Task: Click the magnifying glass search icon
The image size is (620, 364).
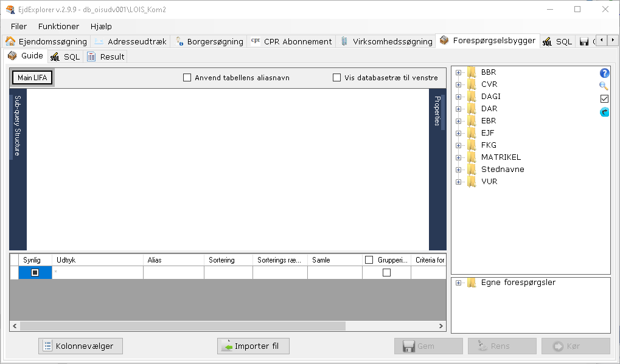Action: 604,86
